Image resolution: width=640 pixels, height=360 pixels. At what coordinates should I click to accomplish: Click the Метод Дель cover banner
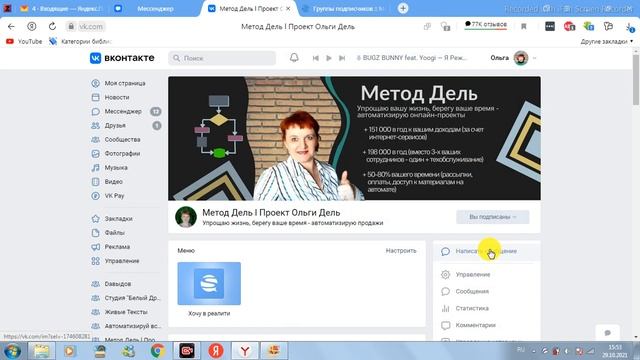(354, 138)
